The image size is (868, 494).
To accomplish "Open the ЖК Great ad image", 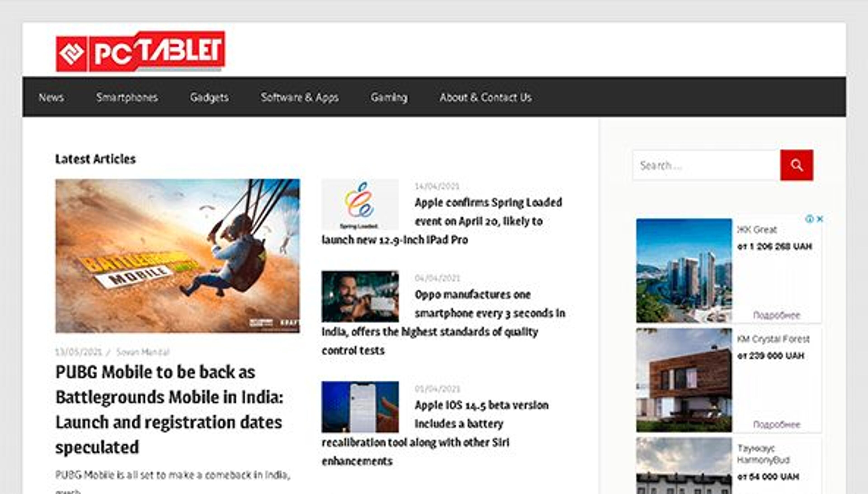I will click(684, 271).
